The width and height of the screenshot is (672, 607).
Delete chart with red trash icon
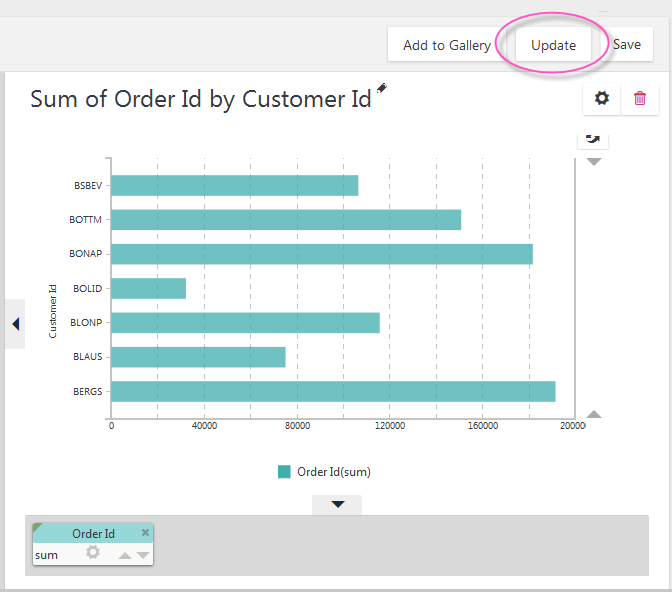click(x=639, y=98)
